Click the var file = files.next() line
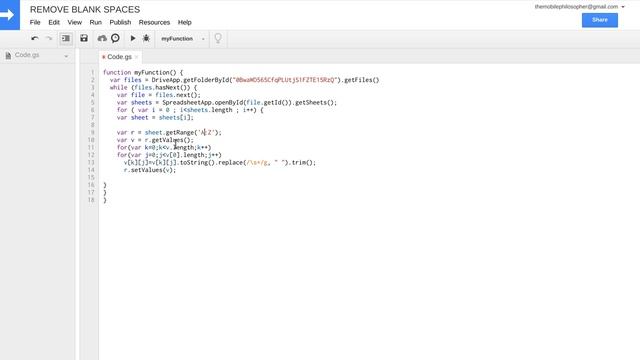640x360 pixels. (158, 95)
